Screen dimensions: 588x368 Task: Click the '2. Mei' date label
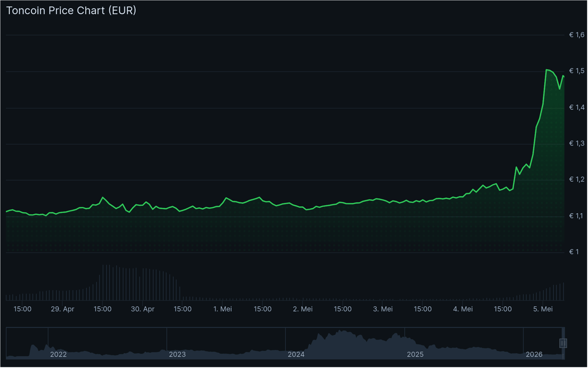303,309
